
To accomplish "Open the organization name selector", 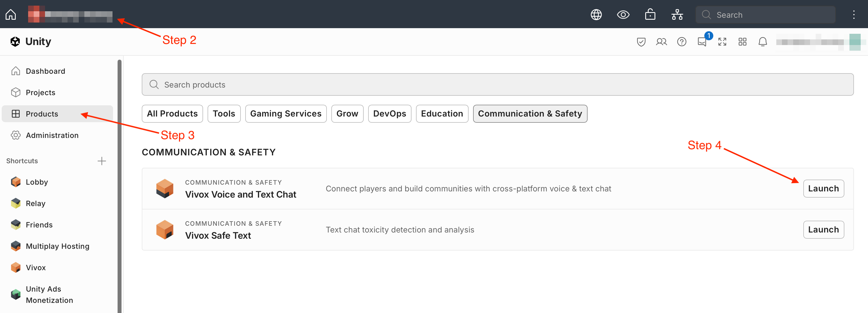I will tap(70, 15).
